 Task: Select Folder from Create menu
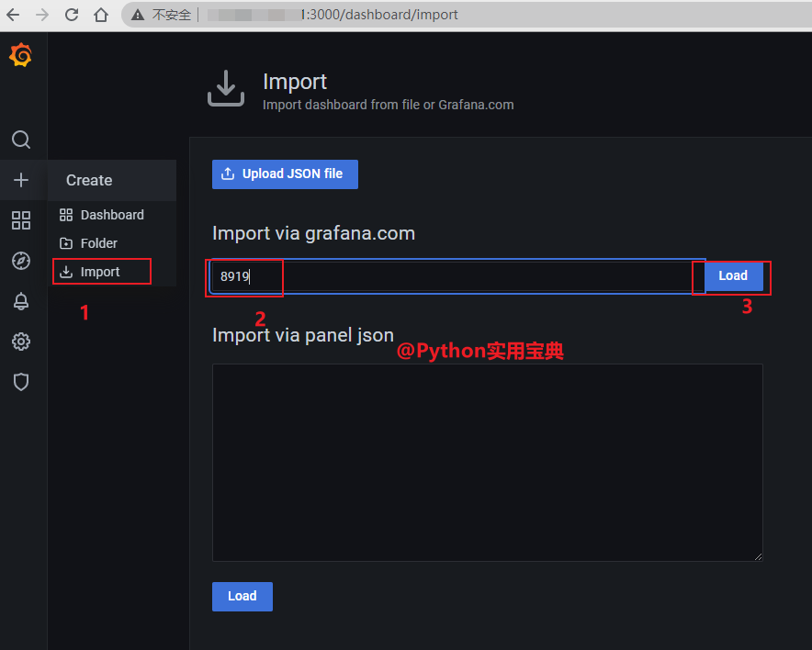pyautogui.click(x=98, y=243)
